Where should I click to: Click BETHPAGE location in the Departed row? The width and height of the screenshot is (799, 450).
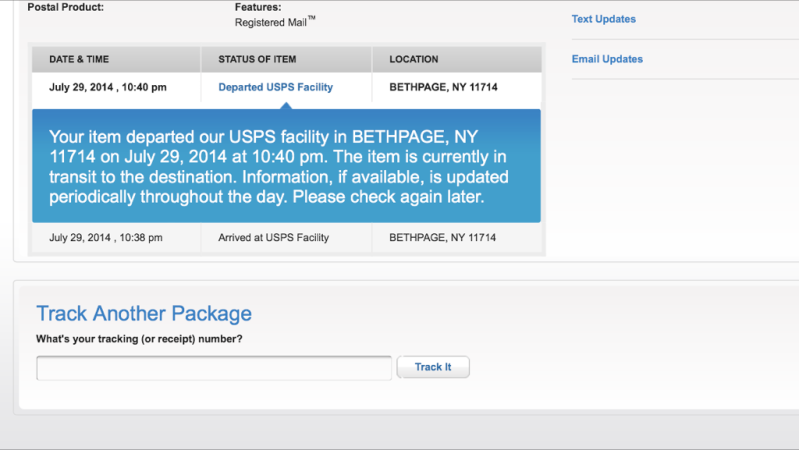pyautogui.click(x=443, y=87)
